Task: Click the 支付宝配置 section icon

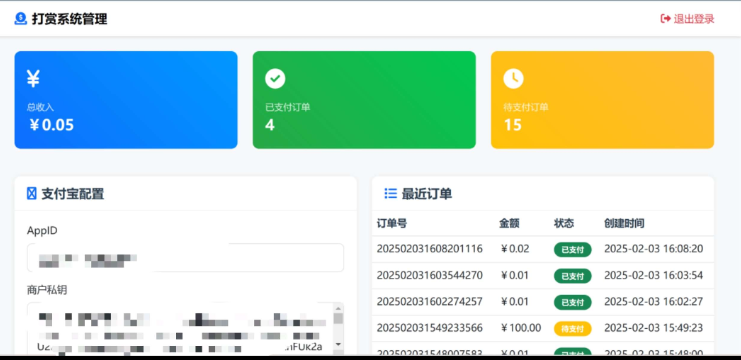Action: click(x=32, y=194)
